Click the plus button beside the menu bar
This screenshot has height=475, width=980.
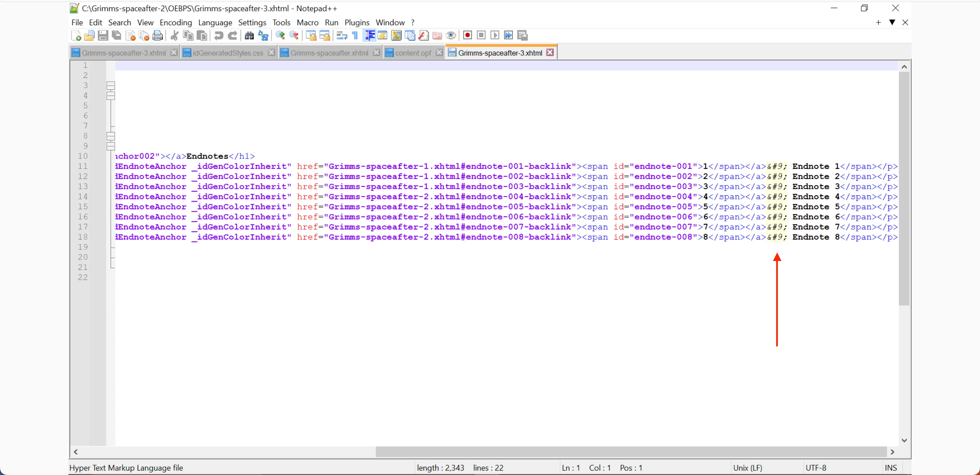coord(878,22)
